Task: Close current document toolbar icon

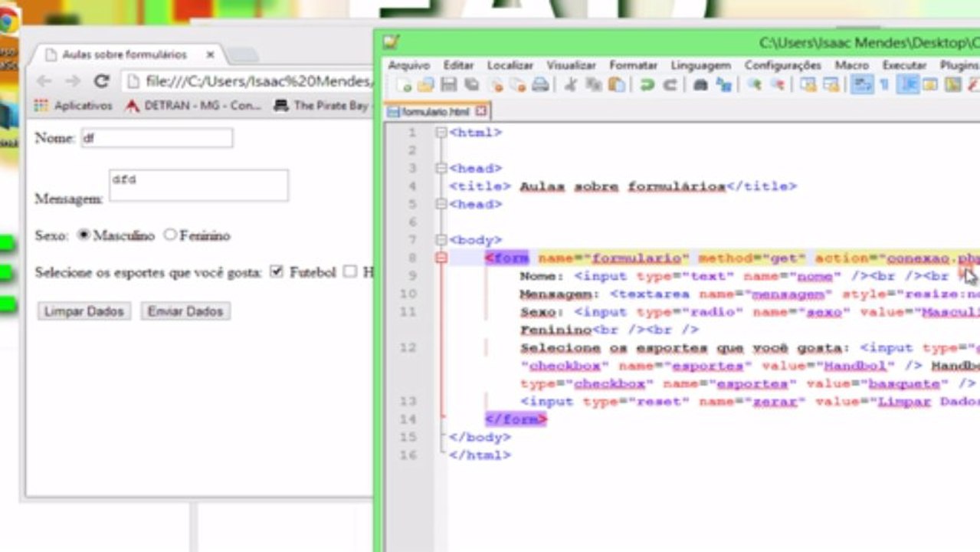Action: tap(497, 84)
